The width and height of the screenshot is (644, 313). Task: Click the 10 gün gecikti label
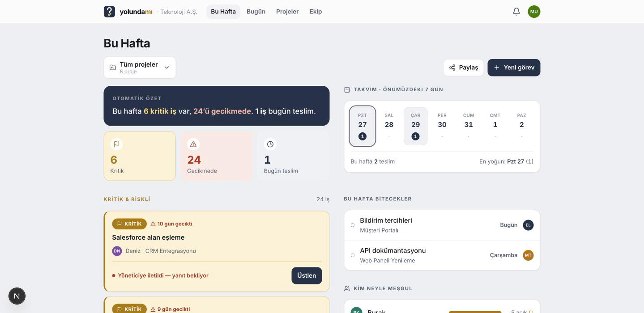tap(171, 224)
